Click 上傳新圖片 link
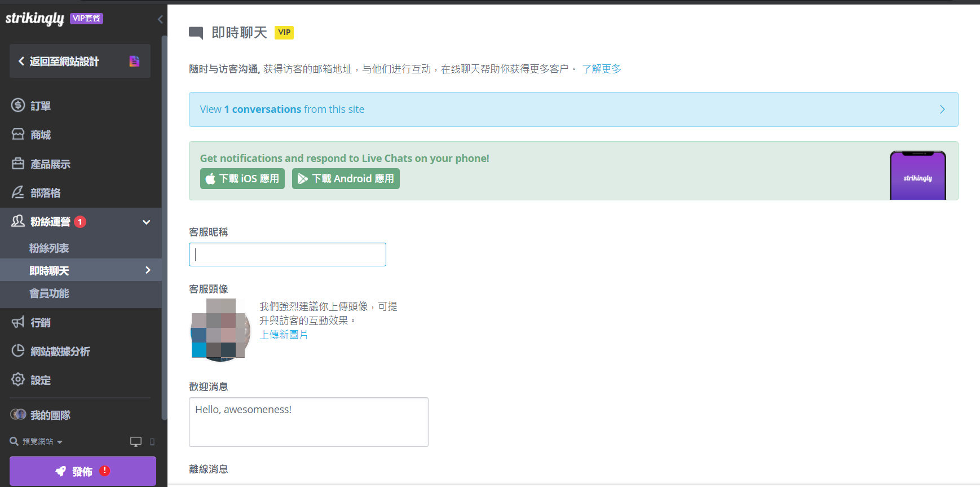The width and height of the screenshot is (980, 487). (x=284, y=335)
